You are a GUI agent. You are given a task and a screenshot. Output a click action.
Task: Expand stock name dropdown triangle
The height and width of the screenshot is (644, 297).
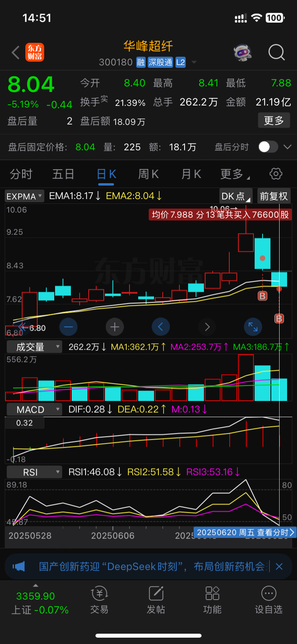click(194, 62)
